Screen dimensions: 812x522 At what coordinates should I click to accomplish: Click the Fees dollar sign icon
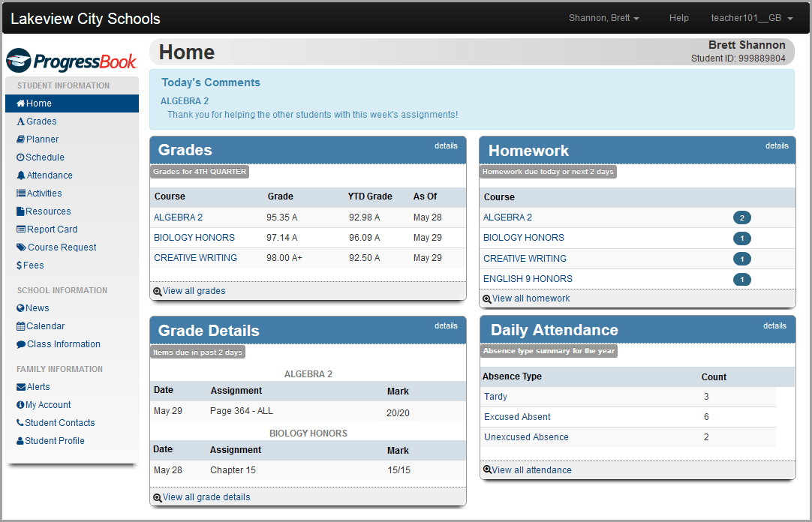pos(20,265)
